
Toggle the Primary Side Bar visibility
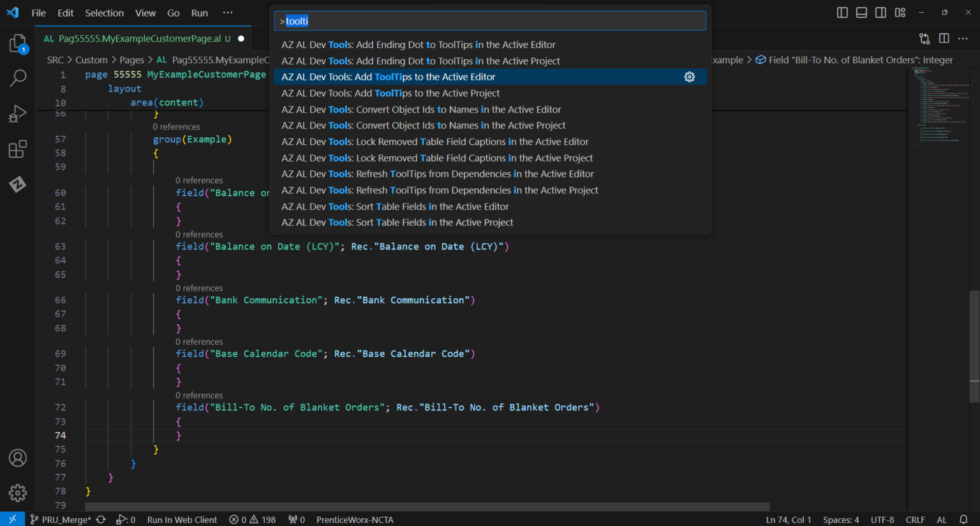click(x=842, y=12)
